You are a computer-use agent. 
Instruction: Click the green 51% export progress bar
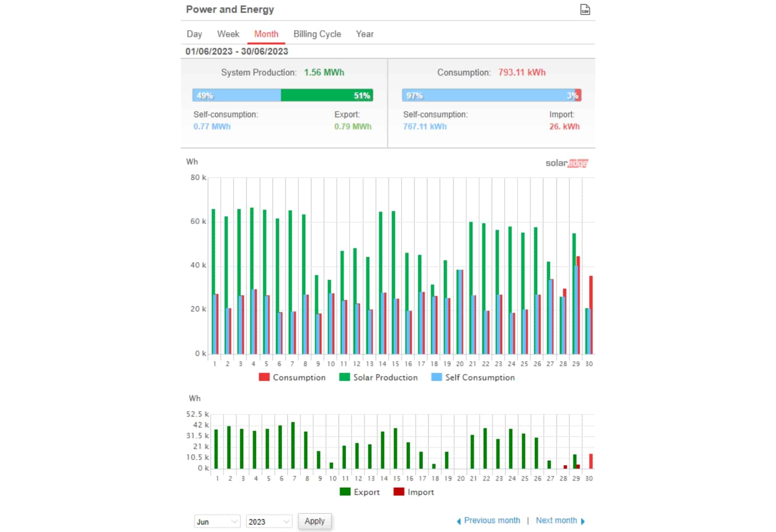coord(327,95)
